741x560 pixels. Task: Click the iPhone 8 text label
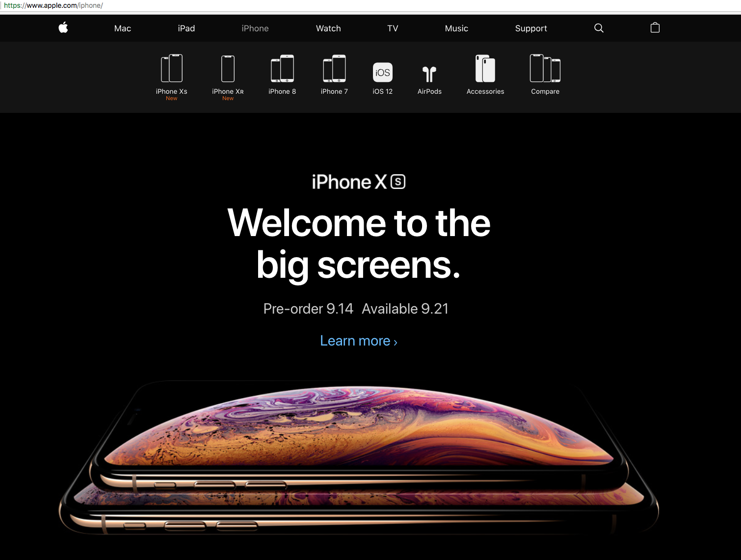click(x=282, y=91)
